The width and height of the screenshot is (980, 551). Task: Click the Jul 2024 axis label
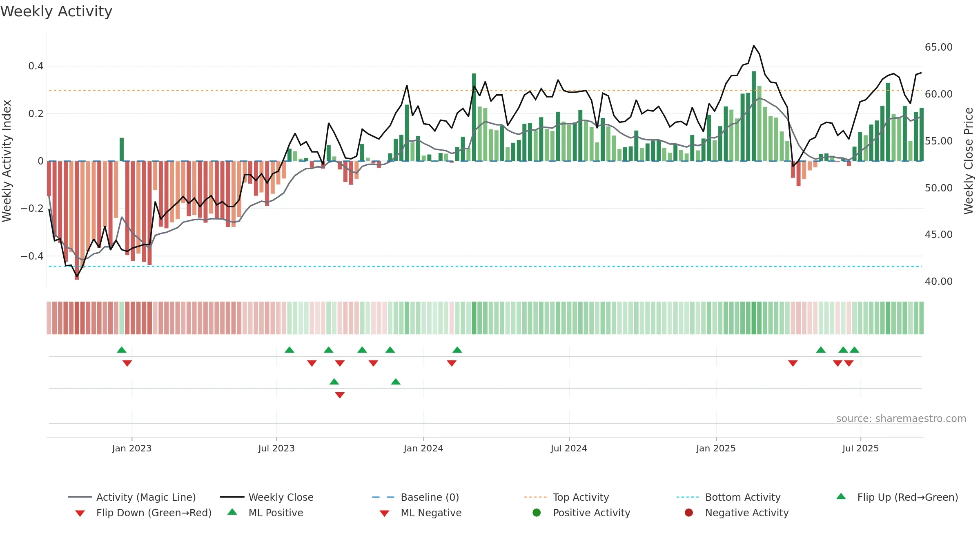tap(569, 448)
